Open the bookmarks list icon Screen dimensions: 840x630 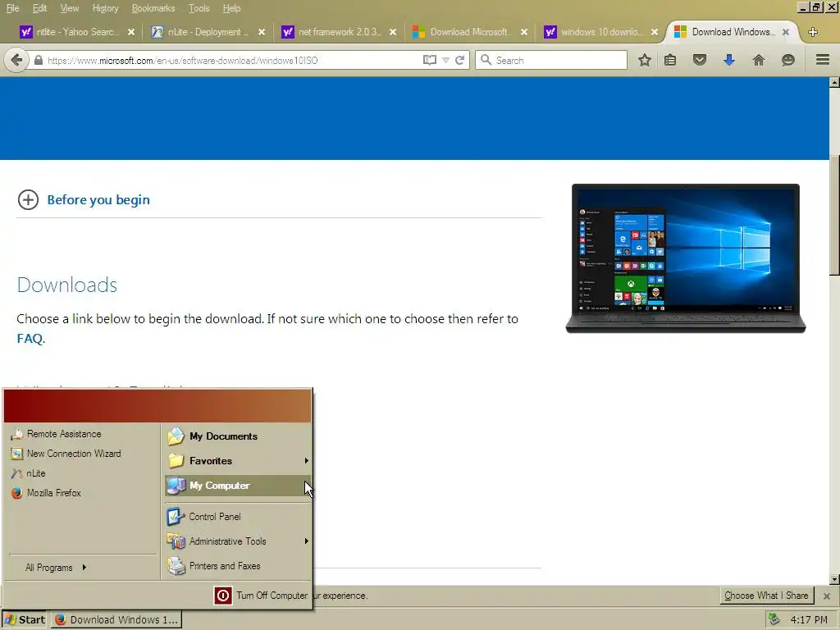point(670,60)
